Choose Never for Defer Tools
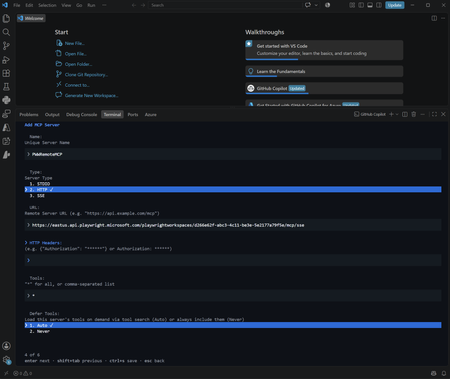450x379 pixels. (x=233, y=331)
